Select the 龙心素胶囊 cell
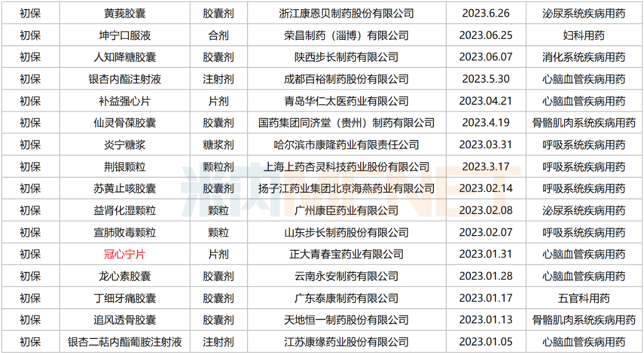The height and width of the screenshot is (353, 644). coord(125,276)
